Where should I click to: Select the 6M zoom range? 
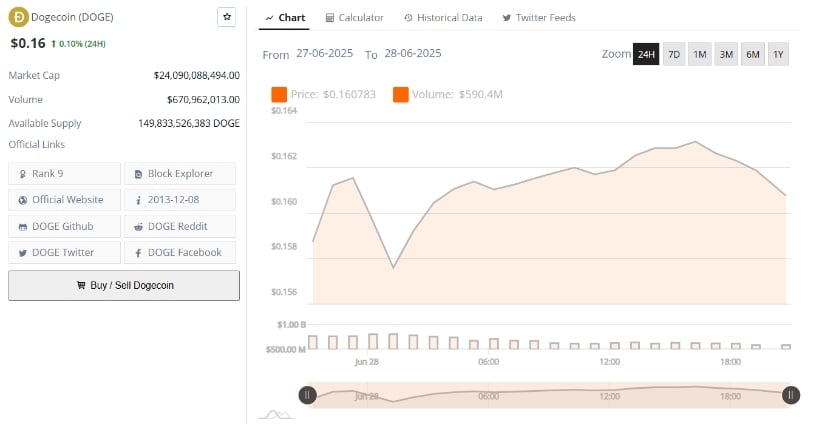tap(752, 54)
